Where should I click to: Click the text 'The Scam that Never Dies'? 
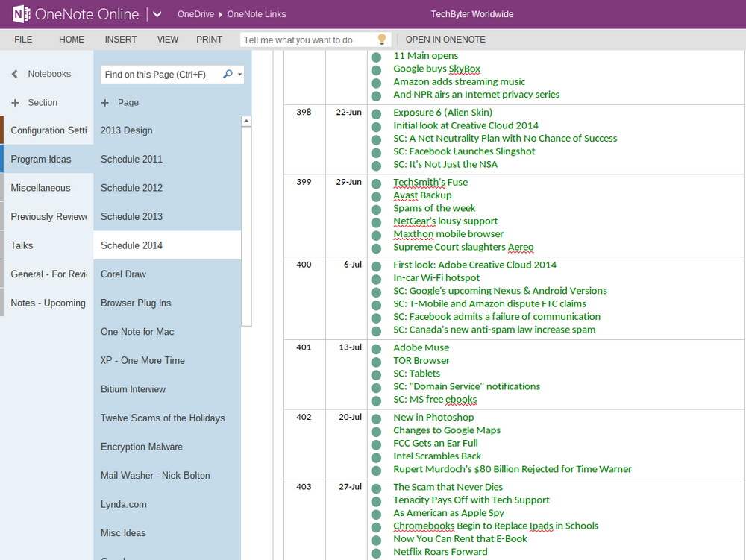click(448, 487)
